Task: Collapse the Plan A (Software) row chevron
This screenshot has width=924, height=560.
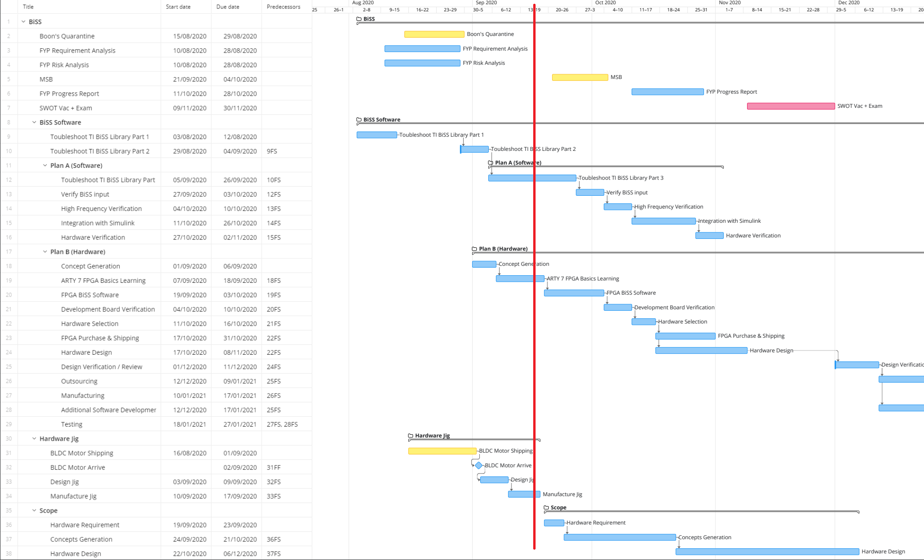Action: (45, 166)
